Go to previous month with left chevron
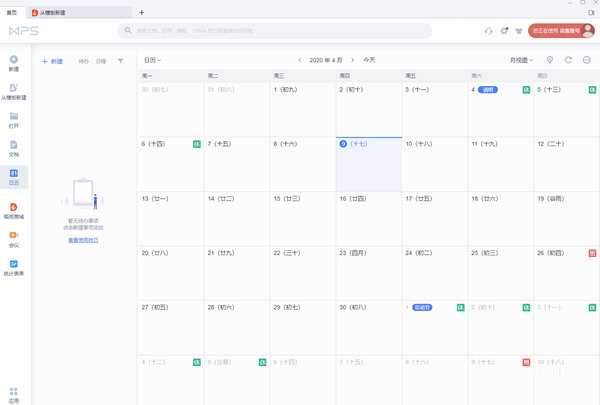 (x=300, y=60)
